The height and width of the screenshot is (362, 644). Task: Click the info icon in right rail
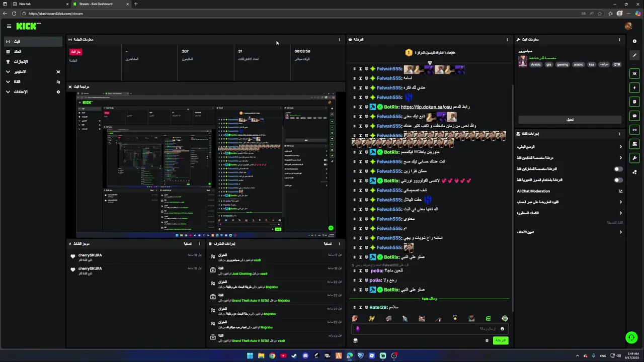coord(634,41)
